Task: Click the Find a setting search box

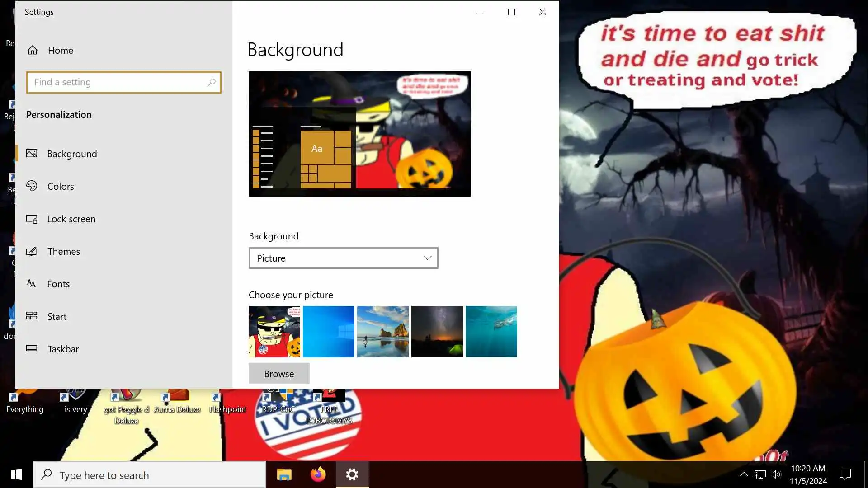Action: pyautogui.click(x=118, y=82)
